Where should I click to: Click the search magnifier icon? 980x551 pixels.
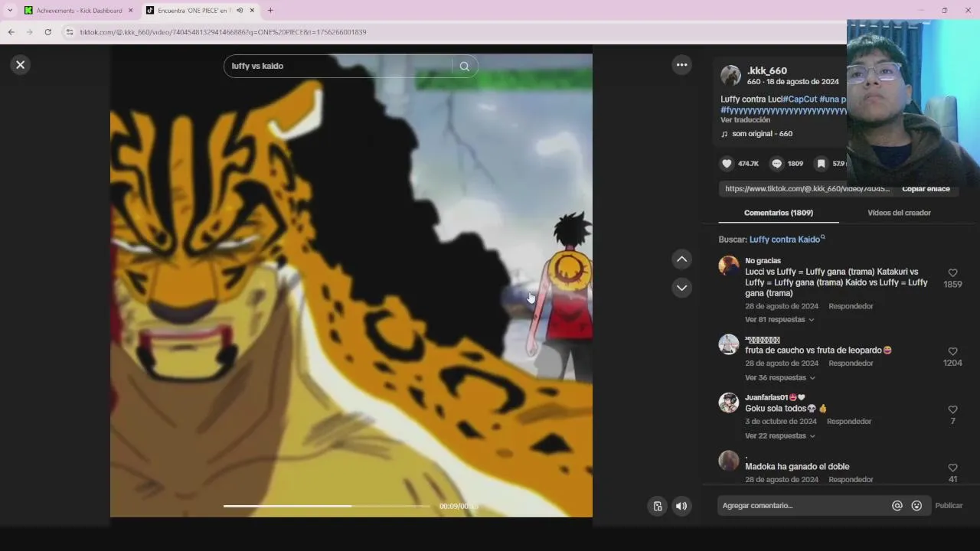[464, 67]
